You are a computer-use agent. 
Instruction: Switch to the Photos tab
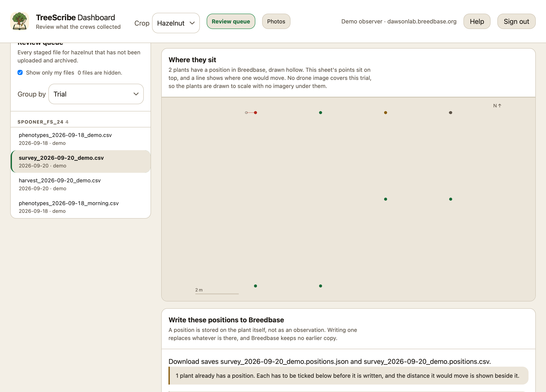(276, 21)
